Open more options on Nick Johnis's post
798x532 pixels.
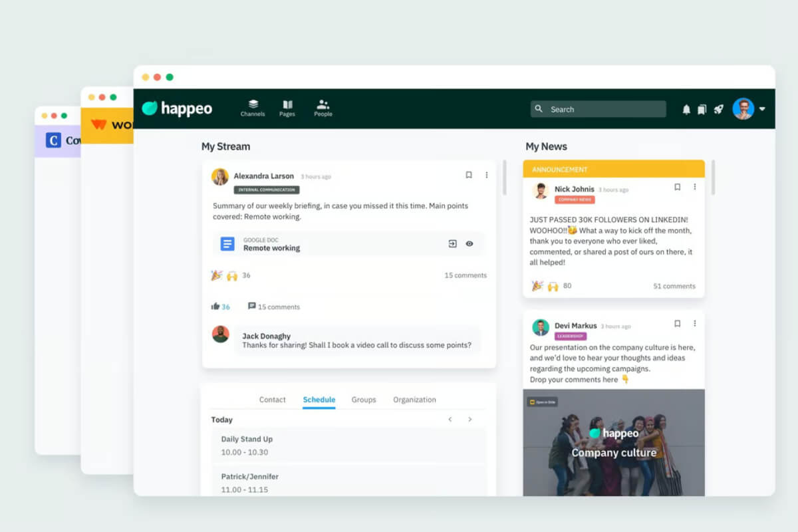[x=695, y=187]
